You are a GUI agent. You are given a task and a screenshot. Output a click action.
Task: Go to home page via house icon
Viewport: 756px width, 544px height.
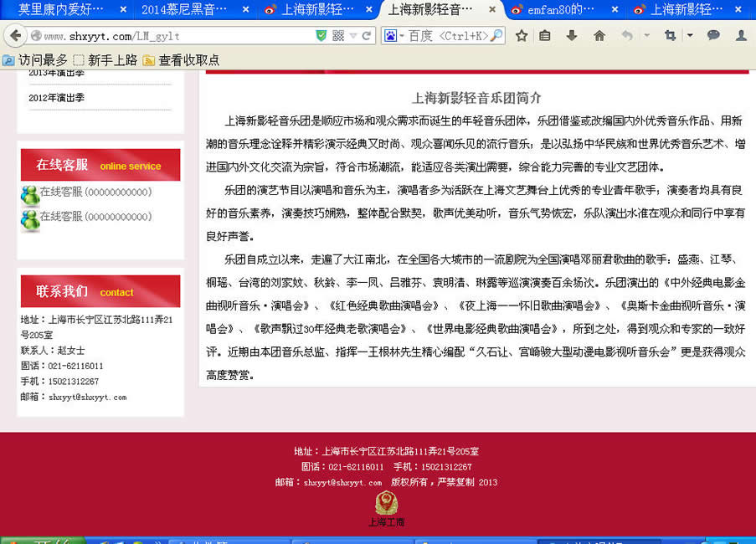[599, 36]
